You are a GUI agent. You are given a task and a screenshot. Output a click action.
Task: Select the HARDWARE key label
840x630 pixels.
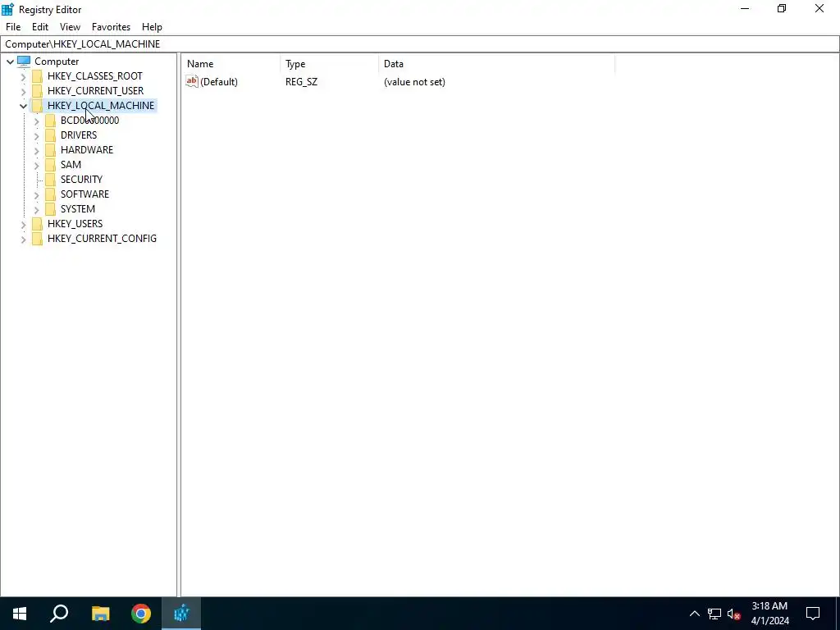pyautogui.click(x=87, y=149)
